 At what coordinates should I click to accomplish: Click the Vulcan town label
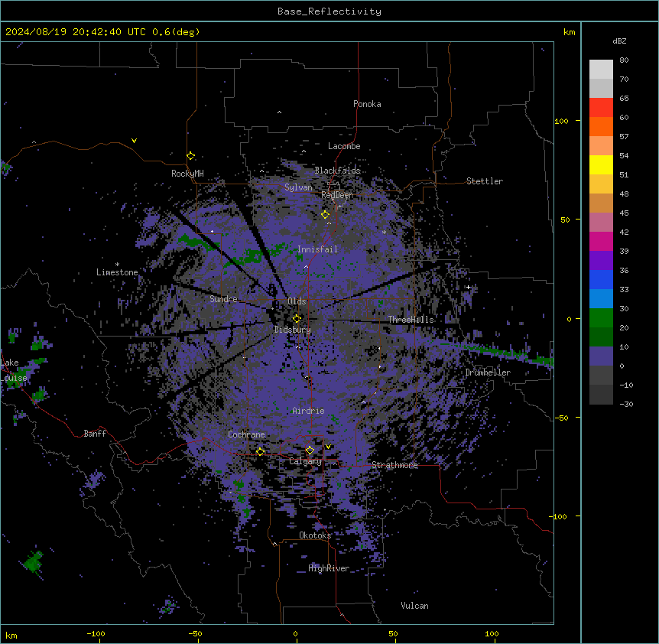pyautogui.click(x=414, y=606)
